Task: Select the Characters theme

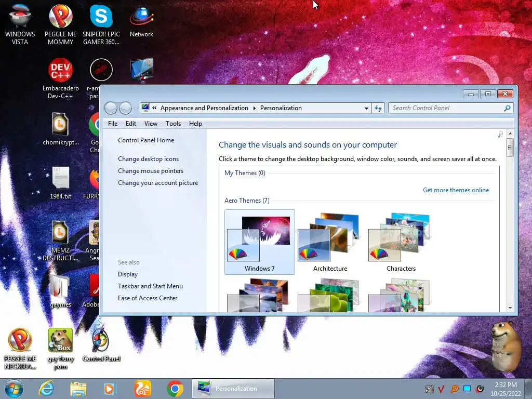Action: (x=401, y=242)
